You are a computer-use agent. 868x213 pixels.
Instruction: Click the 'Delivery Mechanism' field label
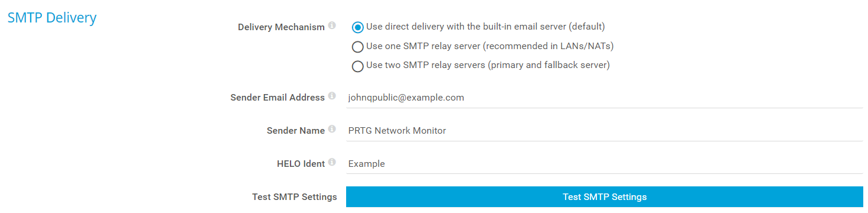281,27
